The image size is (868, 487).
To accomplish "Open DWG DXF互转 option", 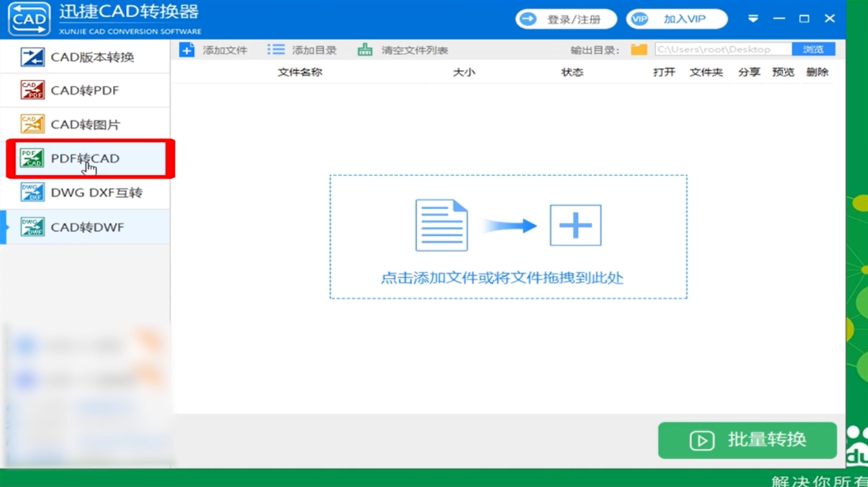I will pyautogui.click(x=85, y=193).
